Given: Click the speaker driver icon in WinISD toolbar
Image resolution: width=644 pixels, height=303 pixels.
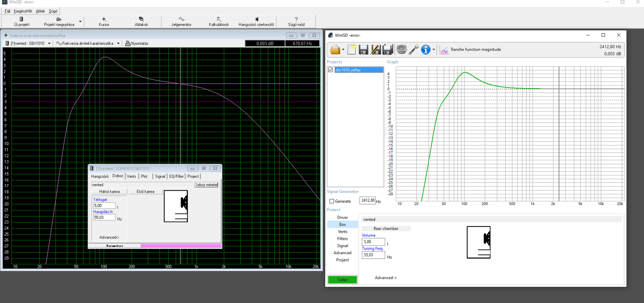Looking at the screenshot, I should [x=401, y=49].
